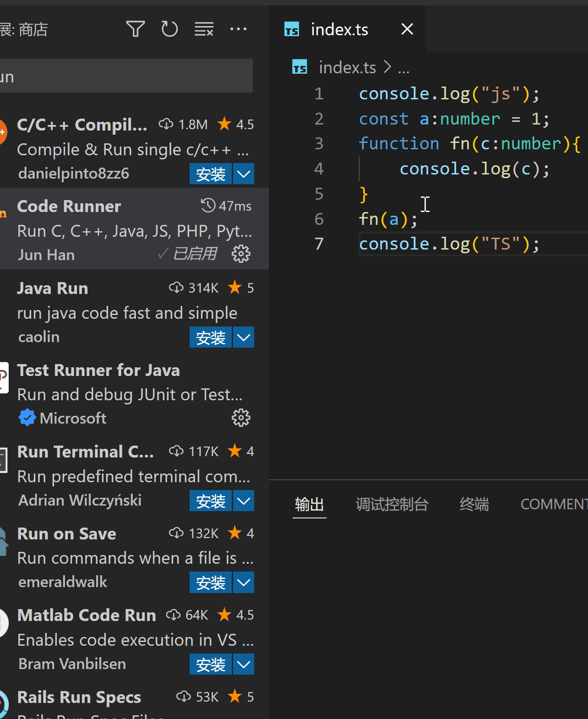The height and width of the screenshot is (719, 588).
Task: Expand install dropdown for Run on Save
Action: point(244,583)
